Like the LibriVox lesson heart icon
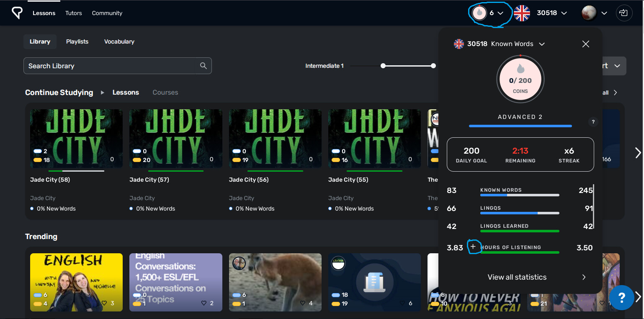 (403, 303)
